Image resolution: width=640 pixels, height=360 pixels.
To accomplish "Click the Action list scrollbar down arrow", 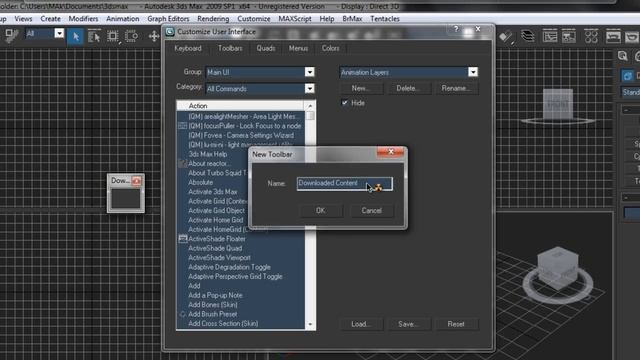I will 310,324.
